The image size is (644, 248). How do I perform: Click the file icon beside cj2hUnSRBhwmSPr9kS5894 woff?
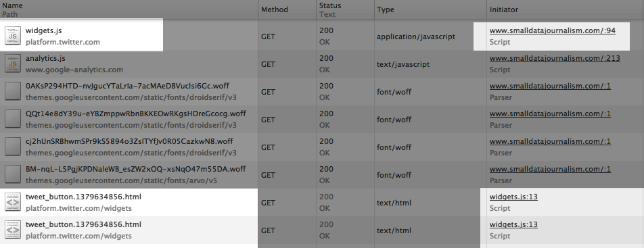(x=13, y=147)
